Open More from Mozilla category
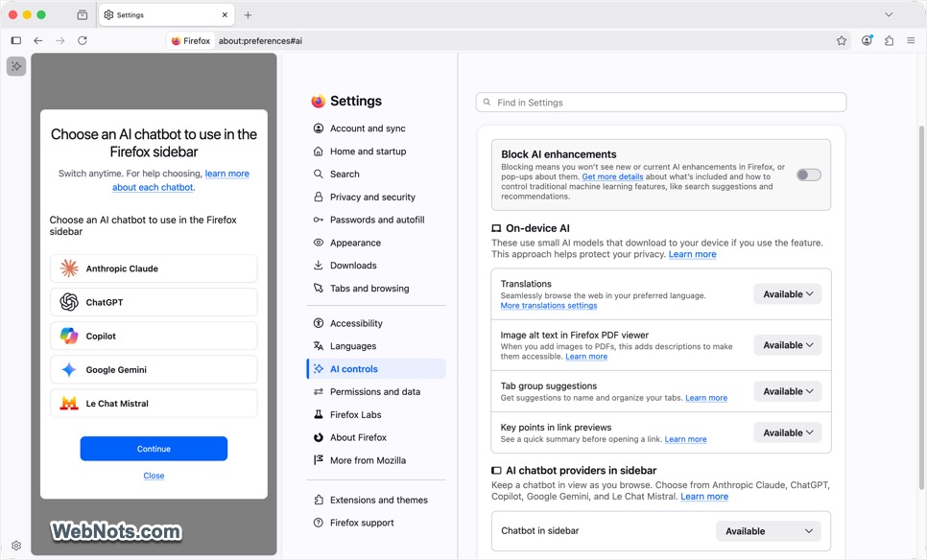The height and width of the screenshot is (560, 927). pos(376,460)
